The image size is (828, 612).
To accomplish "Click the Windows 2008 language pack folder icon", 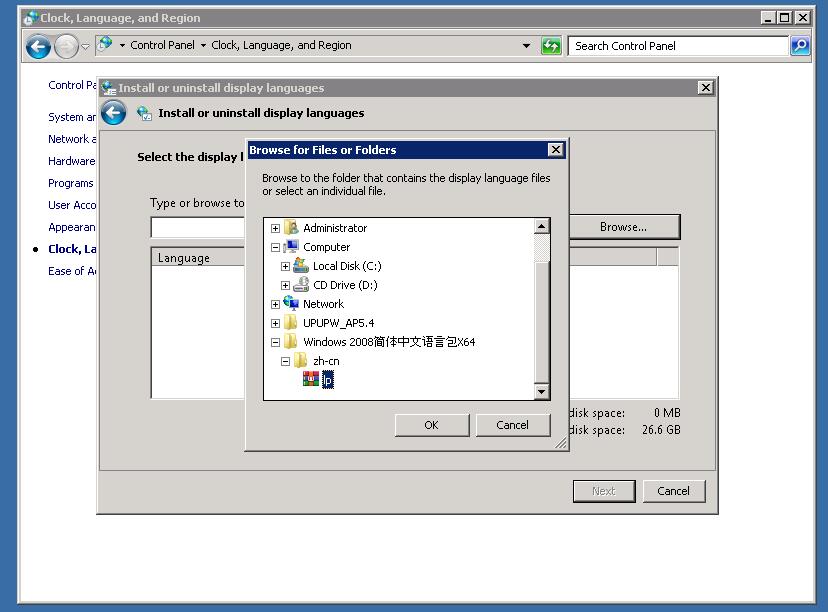I will (291, 342).
